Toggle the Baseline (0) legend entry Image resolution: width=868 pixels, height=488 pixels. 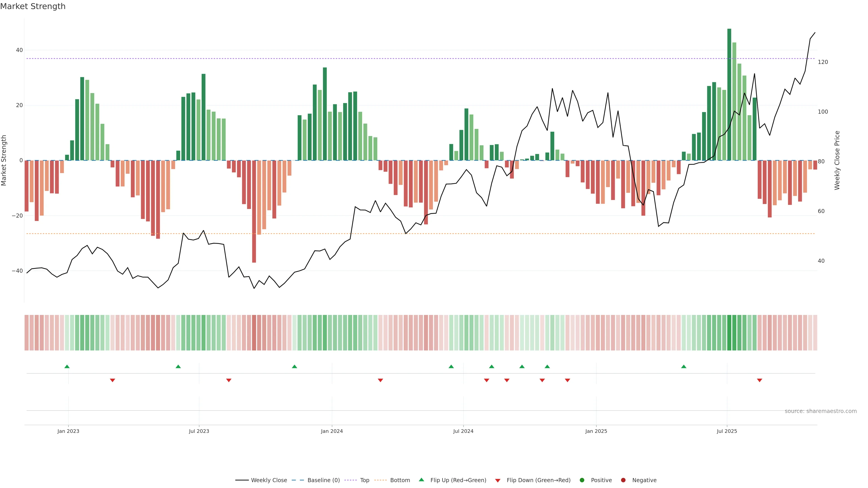coord(323,480)
